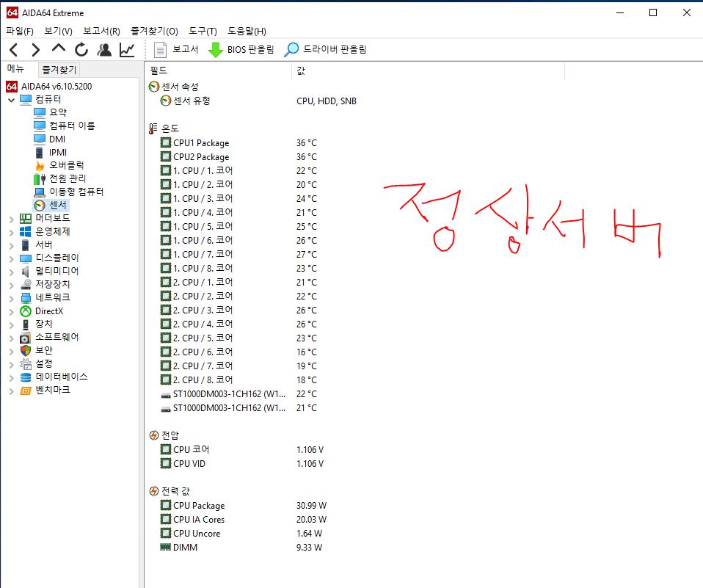
Task: Select the 센서 gauge icon item
Action: point(40,205)
